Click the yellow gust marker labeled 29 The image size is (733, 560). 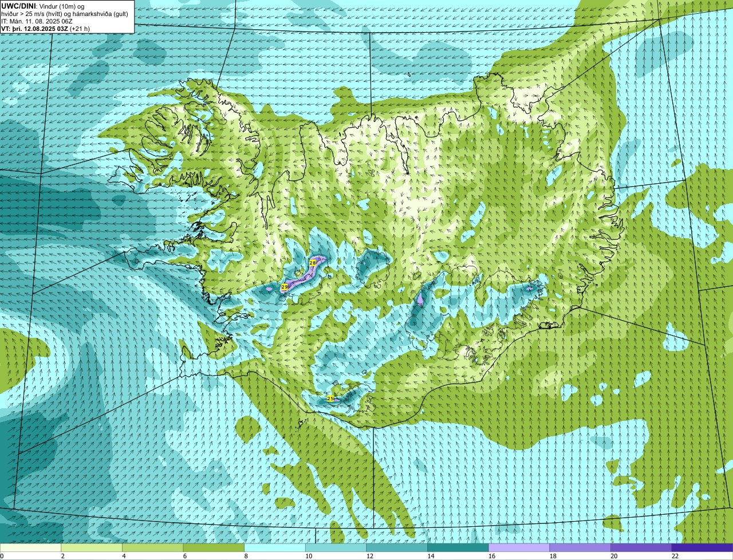(x=285, y=286)
